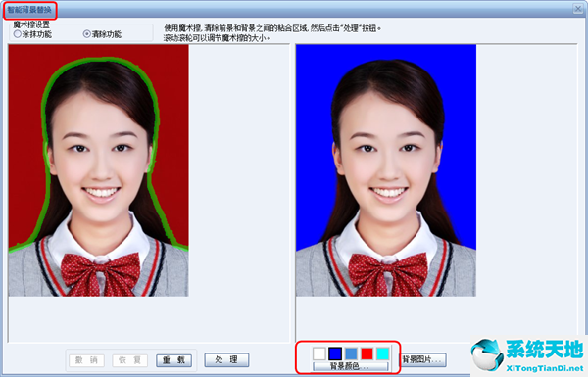Choose the white background color swatch
Image resolution: width=588 pixels, height=377 pixels.
click(319, 353)
